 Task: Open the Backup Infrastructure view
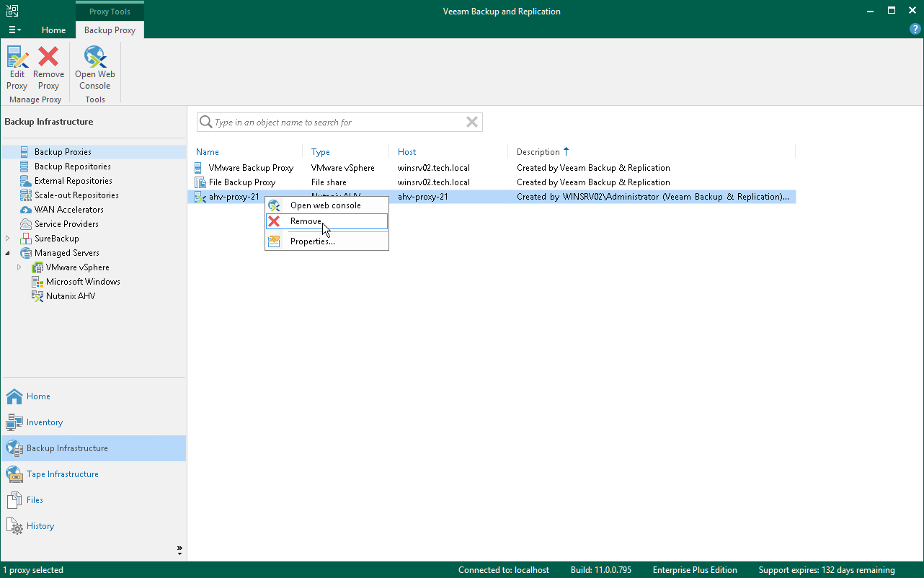(x=93, y=448)
